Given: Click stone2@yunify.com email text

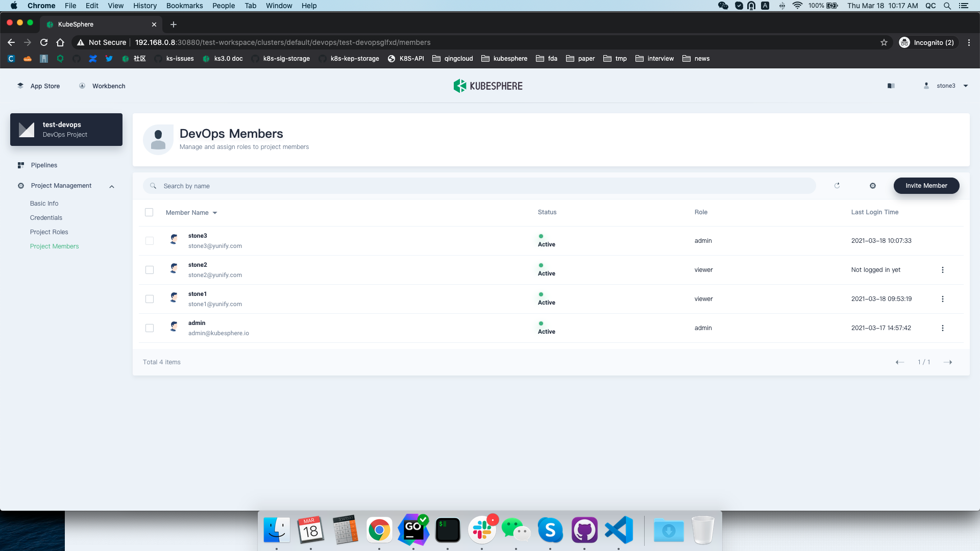Looking at the screenshot, I should click(215, 275).
